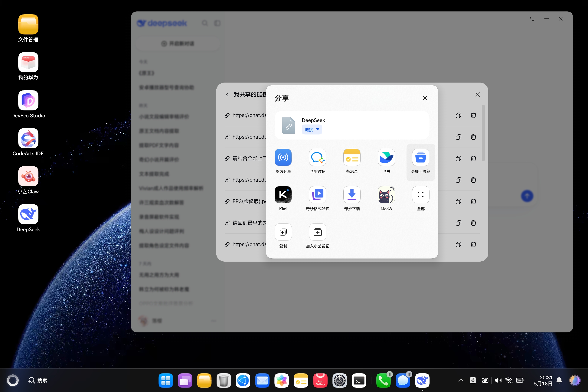Copy the 请结合全部上下 shared link
The image size is (588, 392).
click(458, 158)
